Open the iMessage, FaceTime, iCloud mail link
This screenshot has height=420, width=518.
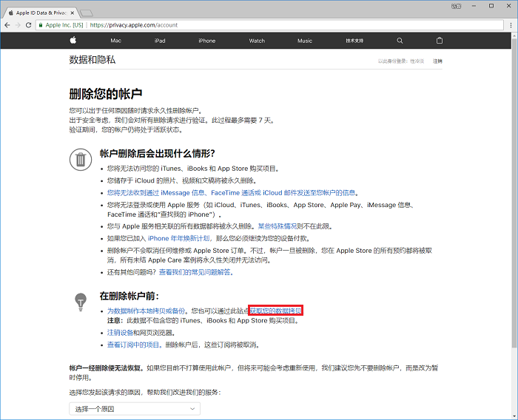[231, 193]
